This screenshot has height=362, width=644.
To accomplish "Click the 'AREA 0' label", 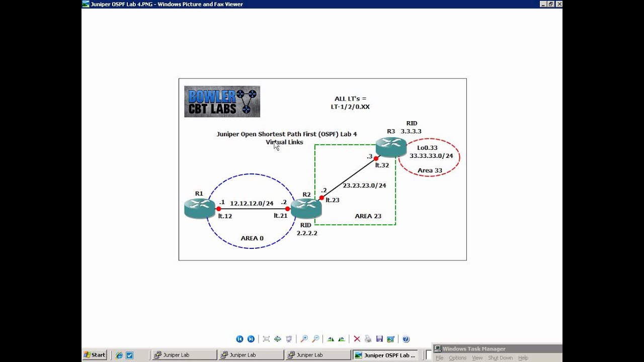I will coord(252,238).
